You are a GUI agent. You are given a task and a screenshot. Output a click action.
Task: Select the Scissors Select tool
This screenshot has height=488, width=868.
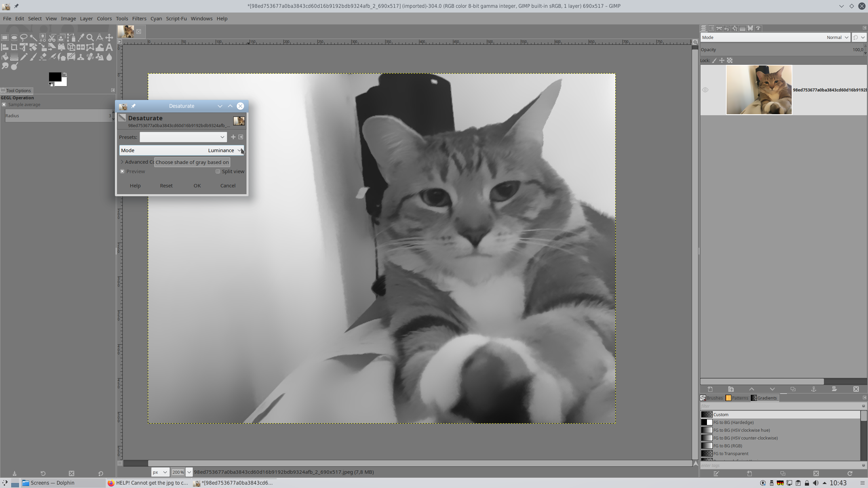tap(52, 37)
